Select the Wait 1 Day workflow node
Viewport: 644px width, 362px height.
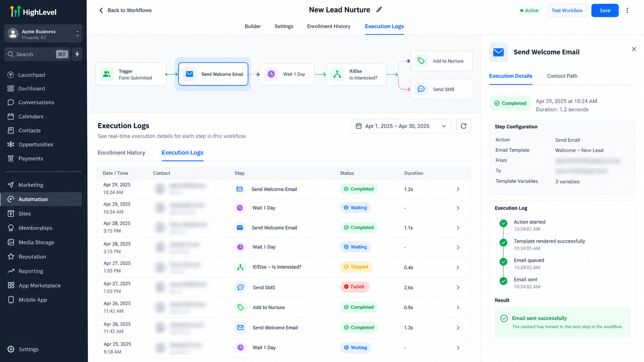287,74
